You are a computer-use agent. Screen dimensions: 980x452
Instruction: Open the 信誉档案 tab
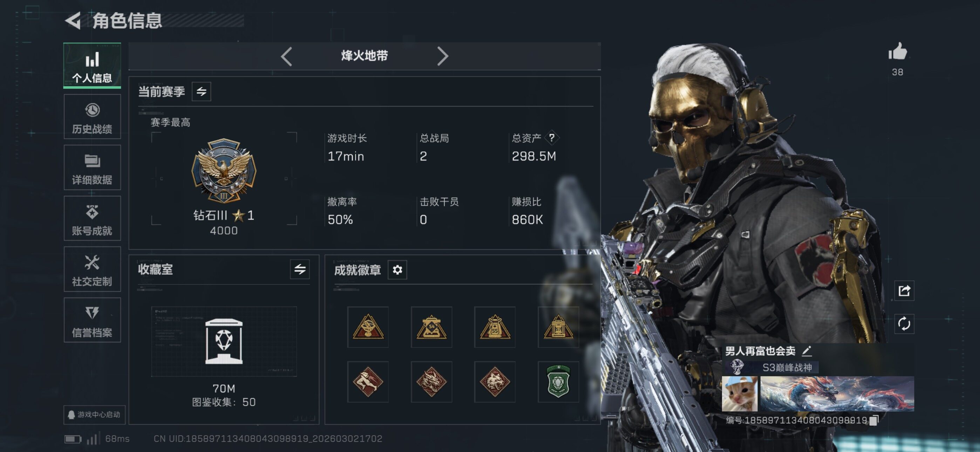[93, 320]
